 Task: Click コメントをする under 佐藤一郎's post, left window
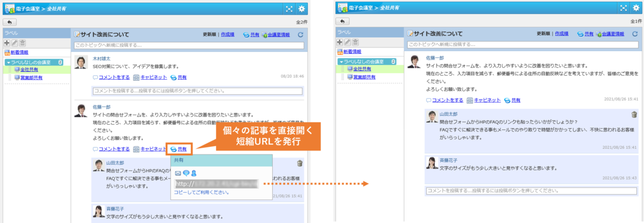(114, 149)
